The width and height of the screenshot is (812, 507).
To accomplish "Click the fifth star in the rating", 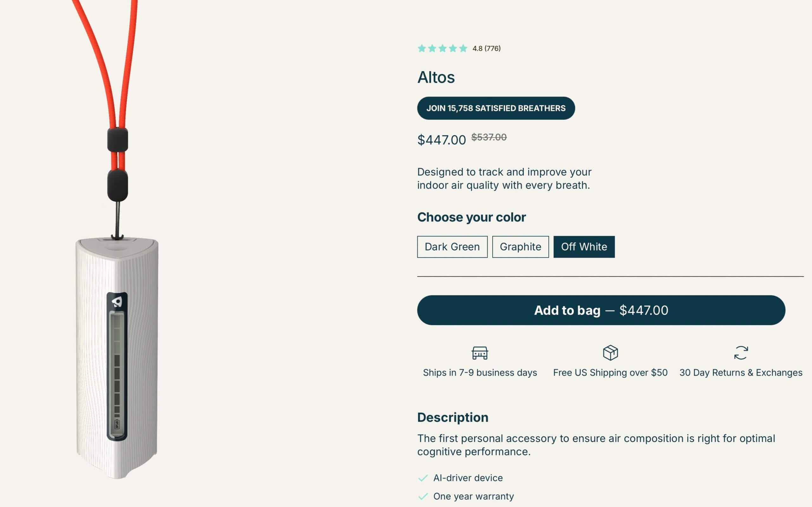I will pos(463,49).
